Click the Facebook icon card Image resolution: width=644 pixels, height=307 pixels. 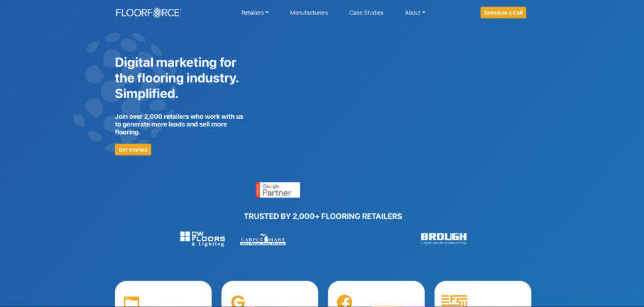pyautogui.click(x=376, y=294)
